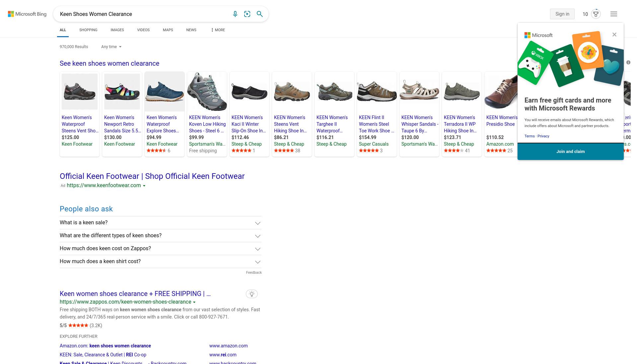Image resolution: width=637 pixels, height=364 pixels.
Task: Click the Sign in button
Action: point(562,14)
